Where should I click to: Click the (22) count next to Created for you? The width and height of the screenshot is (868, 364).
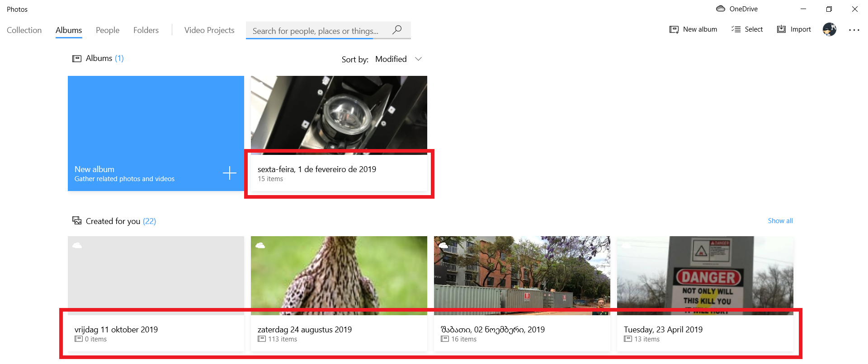(150, 221)
